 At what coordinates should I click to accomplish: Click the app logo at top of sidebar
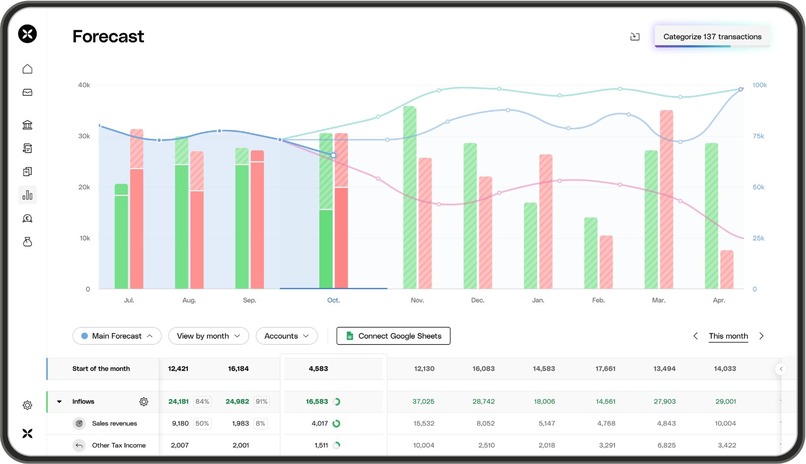tap(27, 34)
